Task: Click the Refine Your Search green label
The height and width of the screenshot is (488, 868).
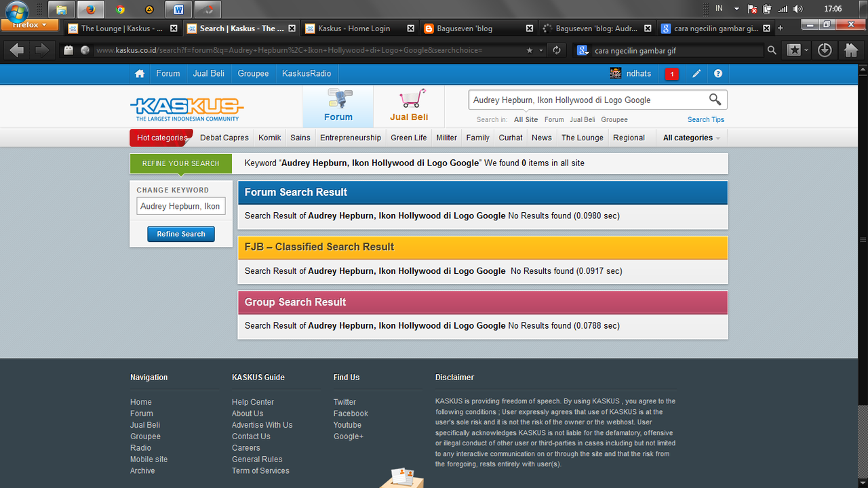Action: [x=180, y=163]
